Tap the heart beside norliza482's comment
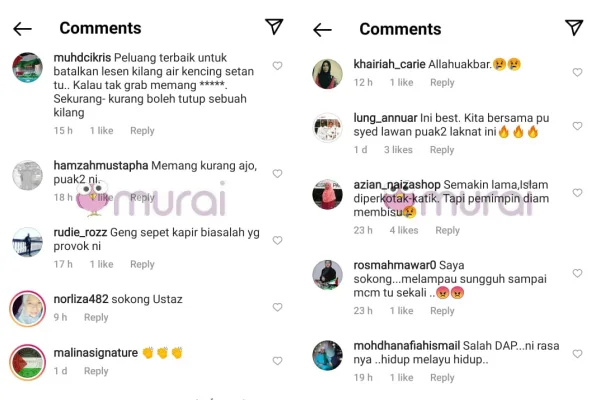 pos(277,307)
